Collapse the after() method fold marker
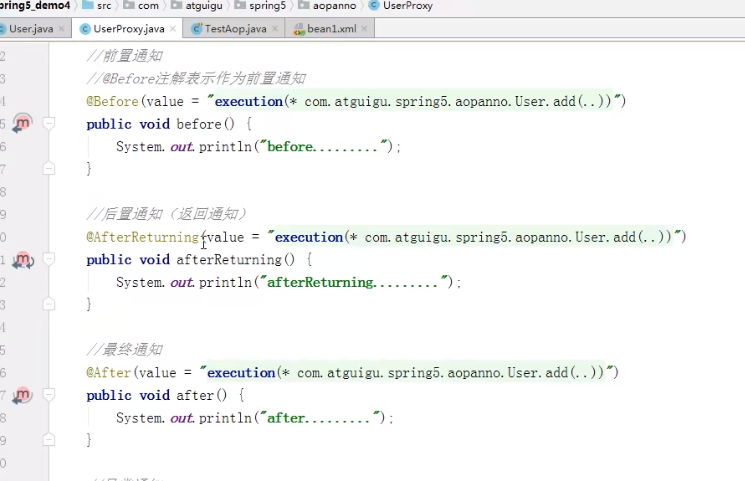745x481 pixels. coord(48,394)
